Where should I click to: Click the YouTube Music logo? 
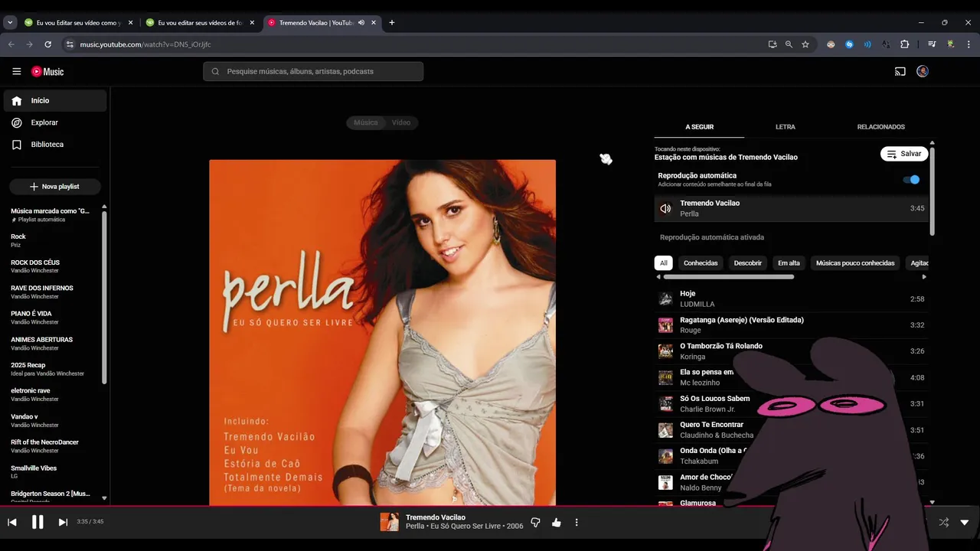(47, 71)
